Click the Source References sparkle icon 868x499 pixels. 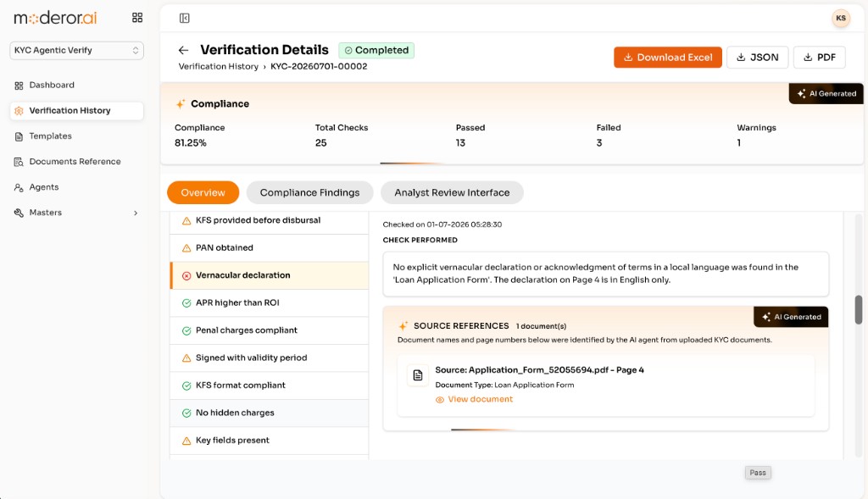tap(403, 326)
